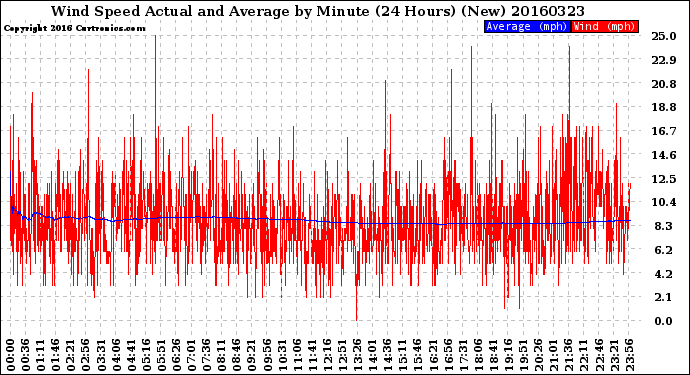Click the 16.7 y-axis label
Screen dimensions: 690x375
click(x=664, y=131)
